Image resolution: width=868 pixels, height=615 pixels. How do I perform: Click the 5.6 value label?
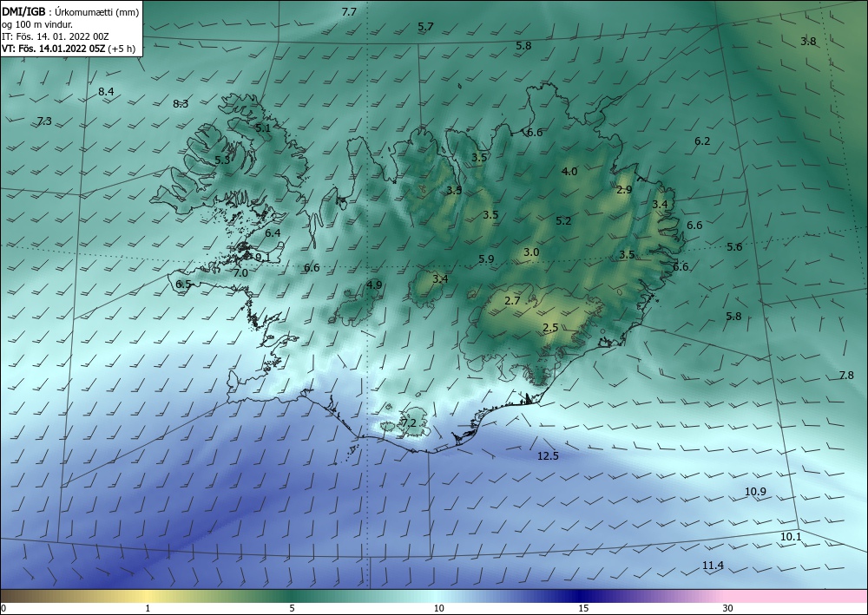[x=734, y=247]
